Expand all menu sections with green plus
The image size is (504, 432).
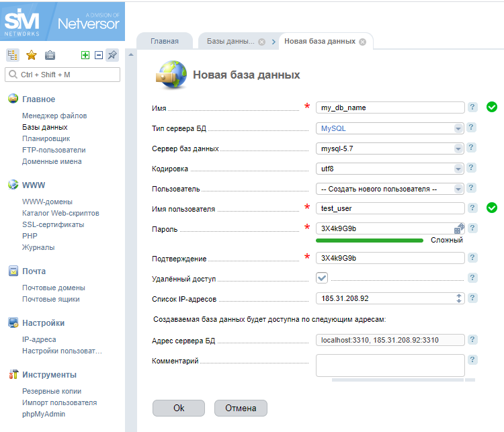click(x=85, y=55)
